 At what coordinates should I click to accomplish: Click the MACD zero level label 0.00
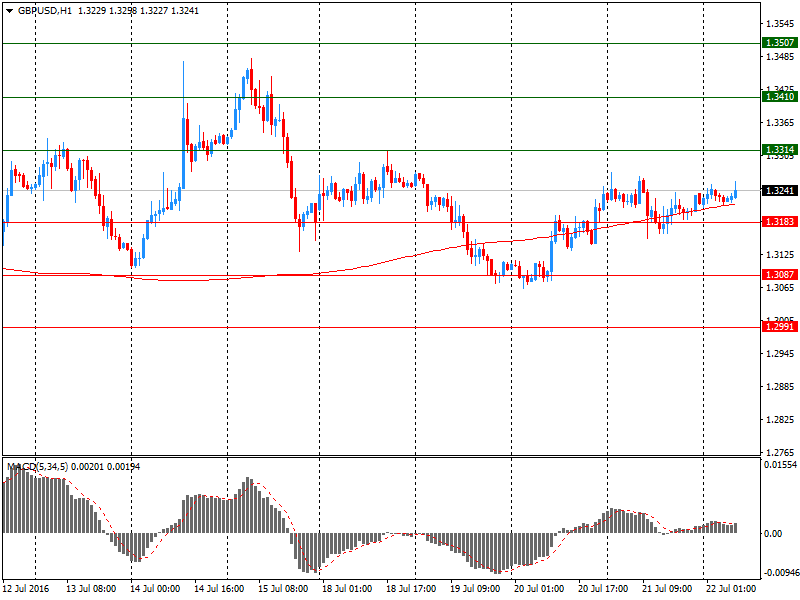point(773,533)
